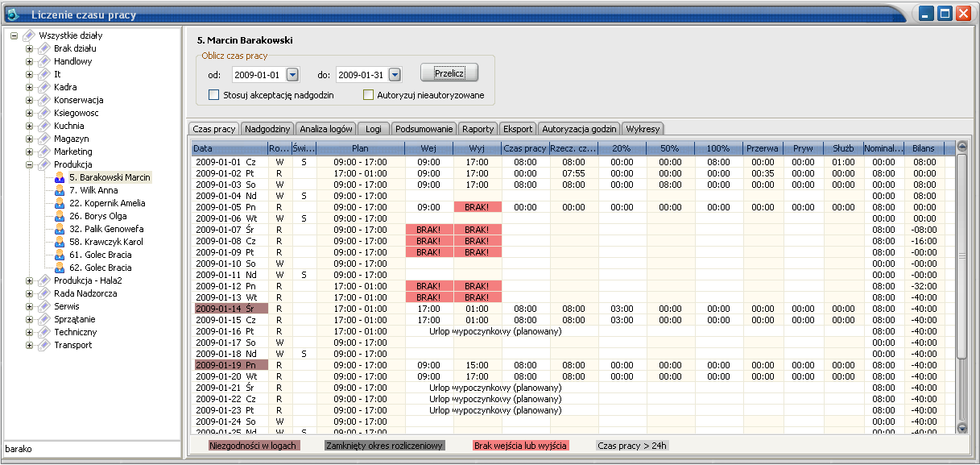Click the Ksiegowosc department pencil icon
The height and width of the screenshot is (465, 980).
click(x=44, y=113)
